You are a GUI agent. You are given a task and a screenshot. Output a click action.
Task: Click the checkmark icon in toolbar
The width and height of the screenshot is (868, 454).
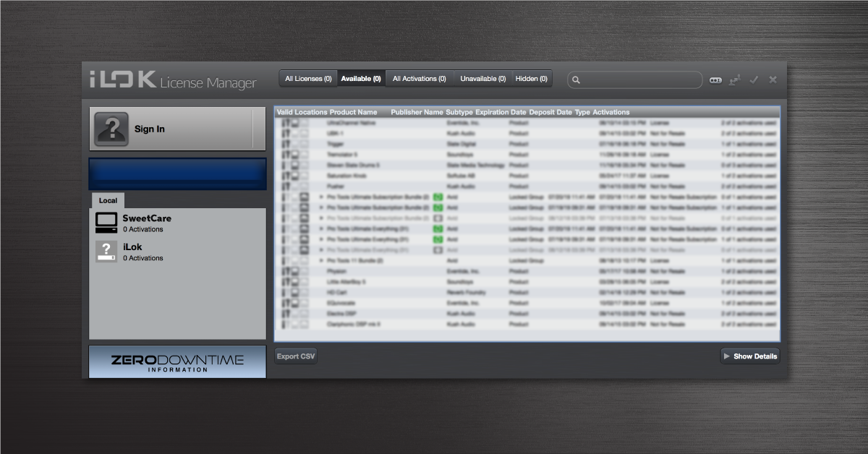pos(754,80)
